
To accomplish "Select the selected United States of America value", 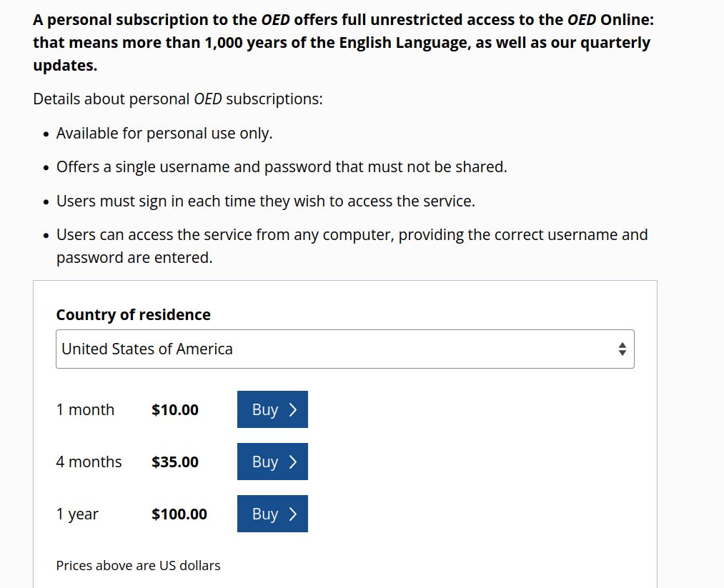I will [147, 349].
